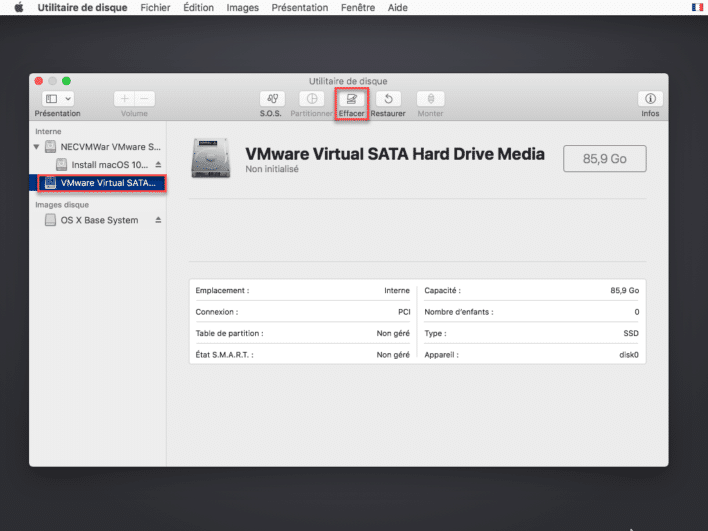Open the Aide menu

tap(397, 8)
